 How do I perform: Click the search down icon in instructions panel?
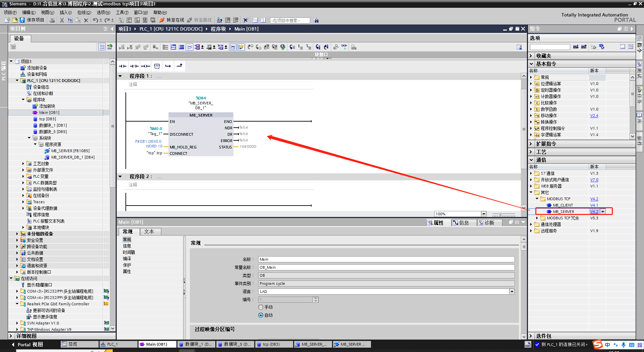coord(576,47)
